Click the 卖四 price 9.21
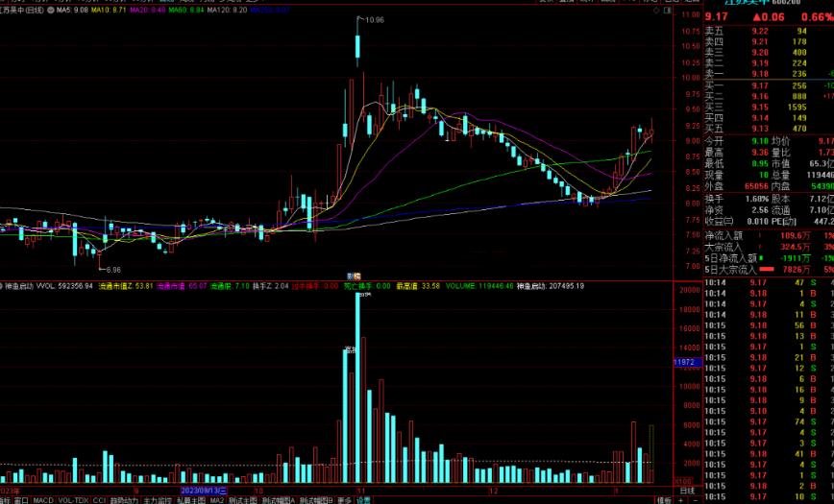Screen dimensions: 834x504 click(x=759, y=42)
